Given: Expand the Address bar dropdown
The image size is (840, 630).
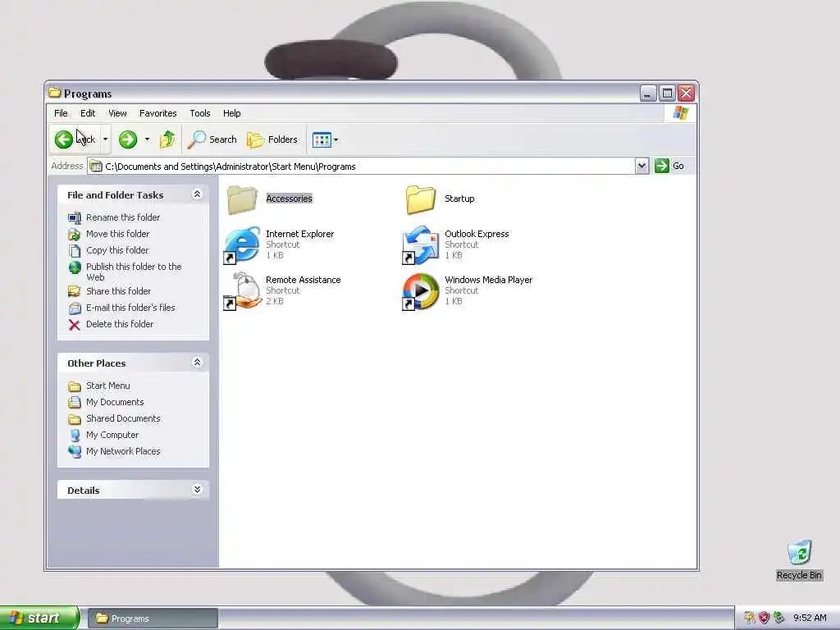Looking at the screenshot, I should click(641, 166).
